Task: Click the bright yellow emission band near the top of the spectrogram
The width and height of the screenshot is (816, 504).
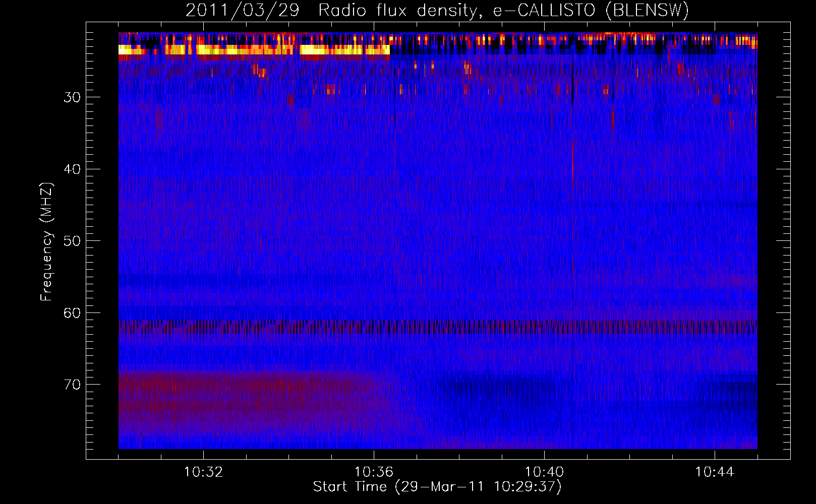Action: (x=254, y=49)
